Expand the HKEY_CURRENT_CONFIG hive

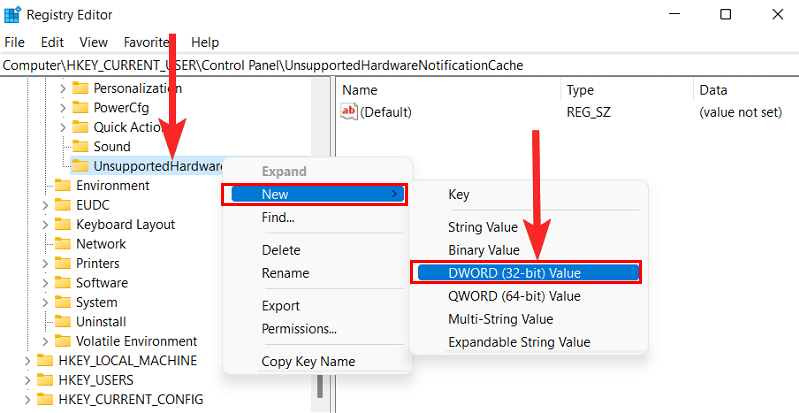(26, 400)
